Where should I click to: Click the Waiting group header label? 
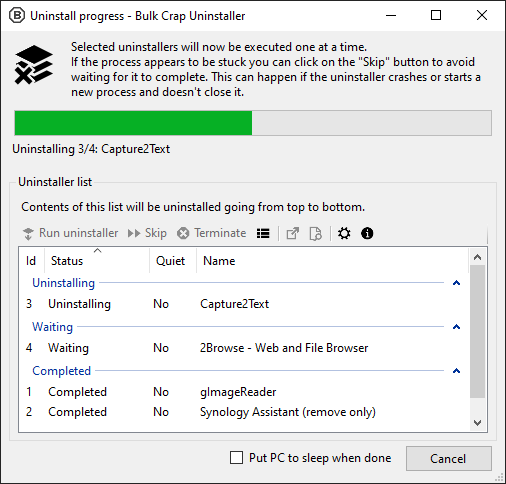pyautogui.click(x=52, y=327)
